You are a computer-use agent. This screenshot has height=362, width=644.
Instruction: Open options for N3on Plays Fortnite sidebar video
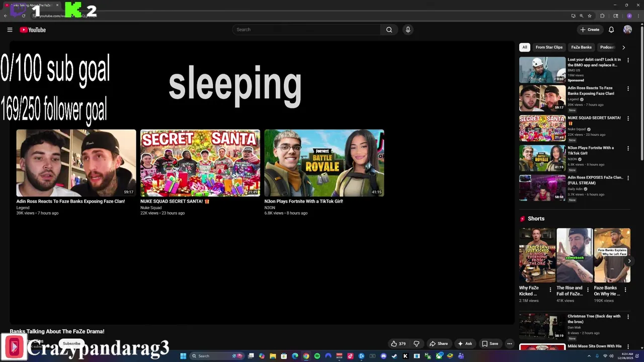628,148
